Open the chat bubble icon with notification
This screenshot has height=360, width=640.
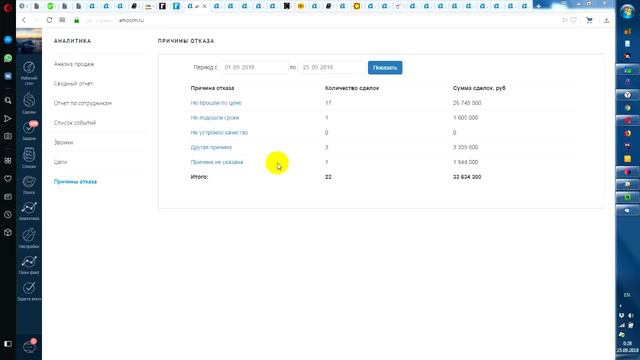[x=29, y=347]
